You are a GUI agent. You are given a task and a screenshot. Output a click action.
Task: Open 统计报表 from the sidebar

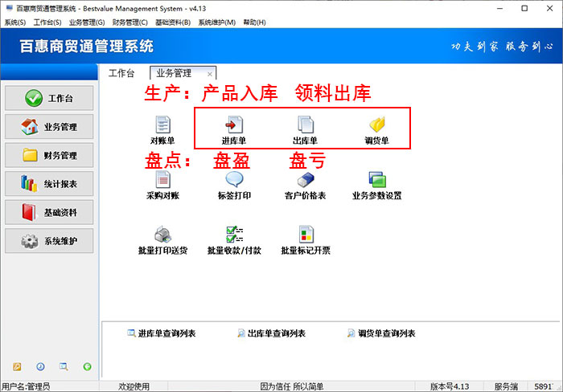pos(49,184)
